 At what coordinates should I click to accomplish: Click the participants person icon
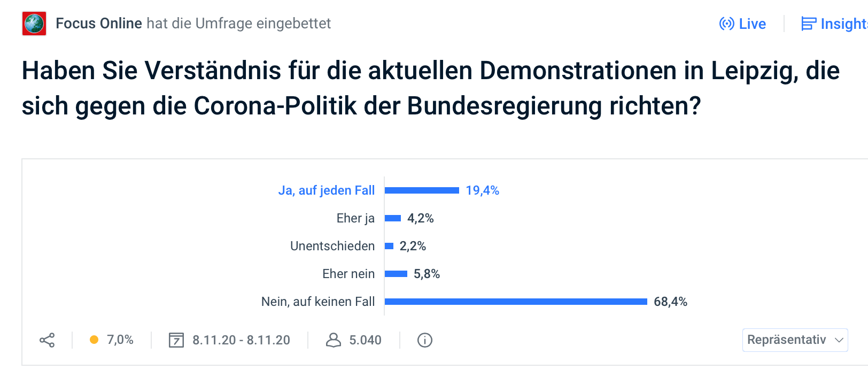(334, 340)
